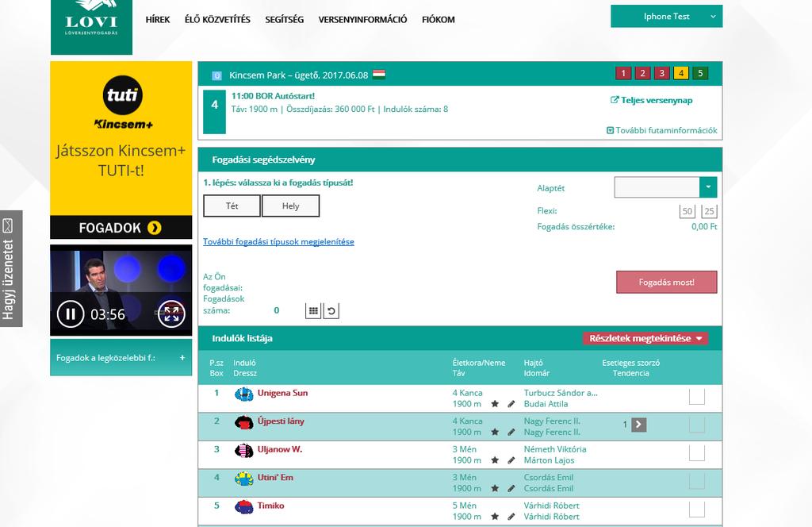Click the star icon for Unigena Sun
Screen dimensions: 812x527
click(495, 404)
